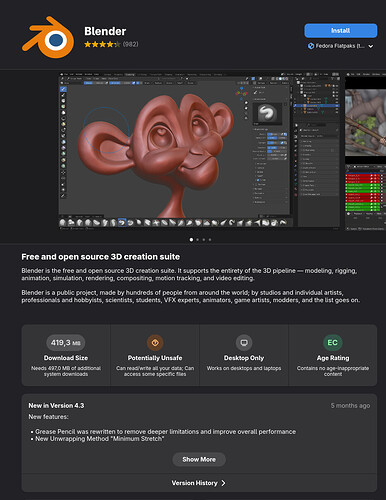This screenshot has width=386, height=500.
Task: Click the Desktop Only monitor icon
Action: (x=244, y=343)
